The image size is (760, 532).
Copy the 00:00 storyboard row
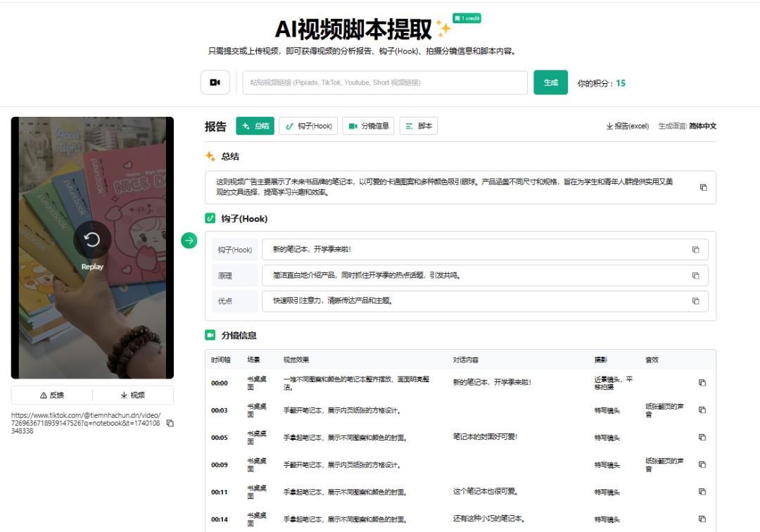coord(702,381)
